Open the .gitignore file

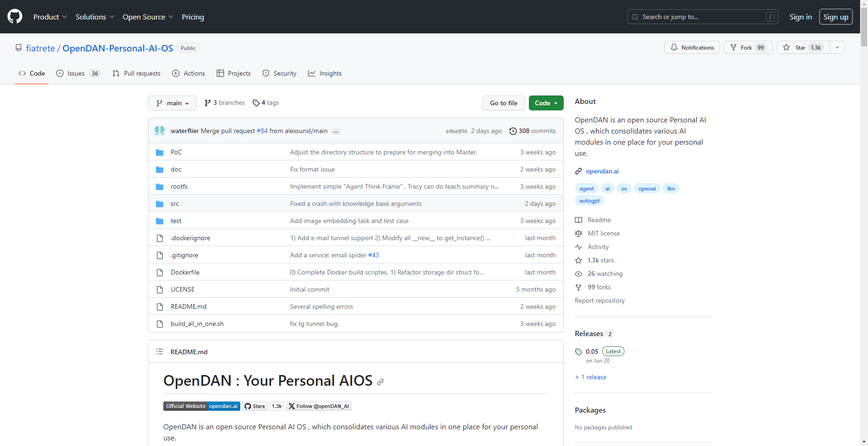click(185, 255)
